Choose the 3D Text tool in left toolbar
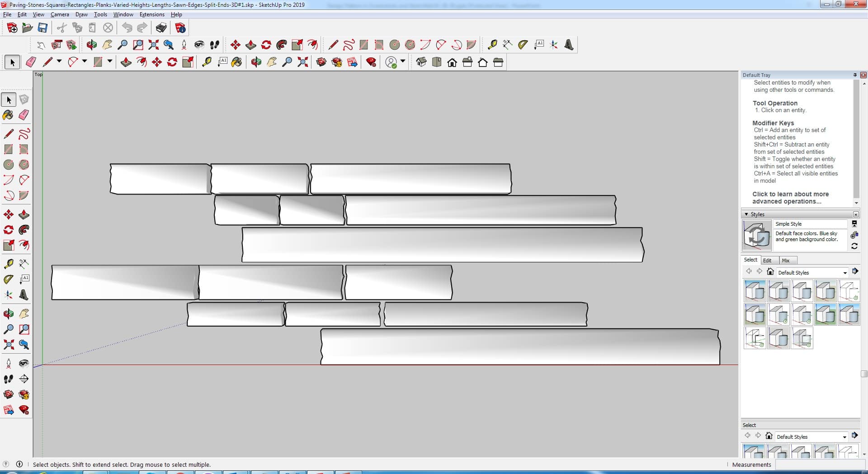This screenshot has height=474, width=868. click(24, 295)
